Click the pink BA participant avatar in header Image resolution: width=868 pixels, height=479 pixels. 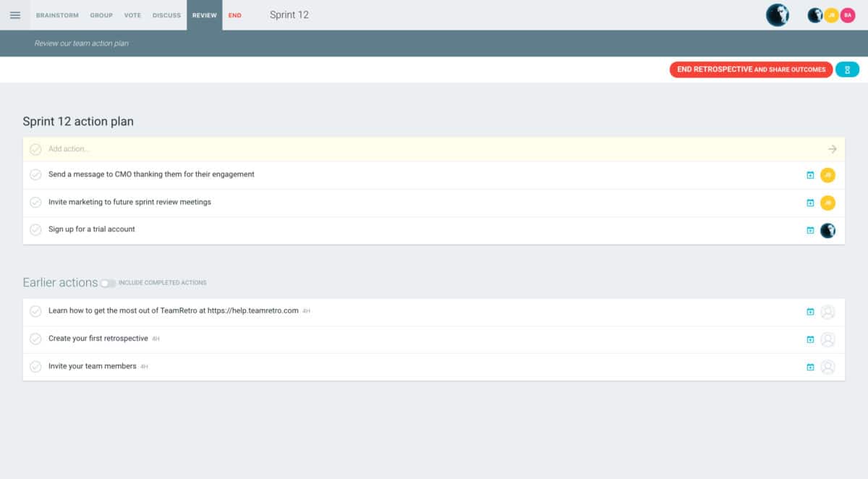click(847, 15)
